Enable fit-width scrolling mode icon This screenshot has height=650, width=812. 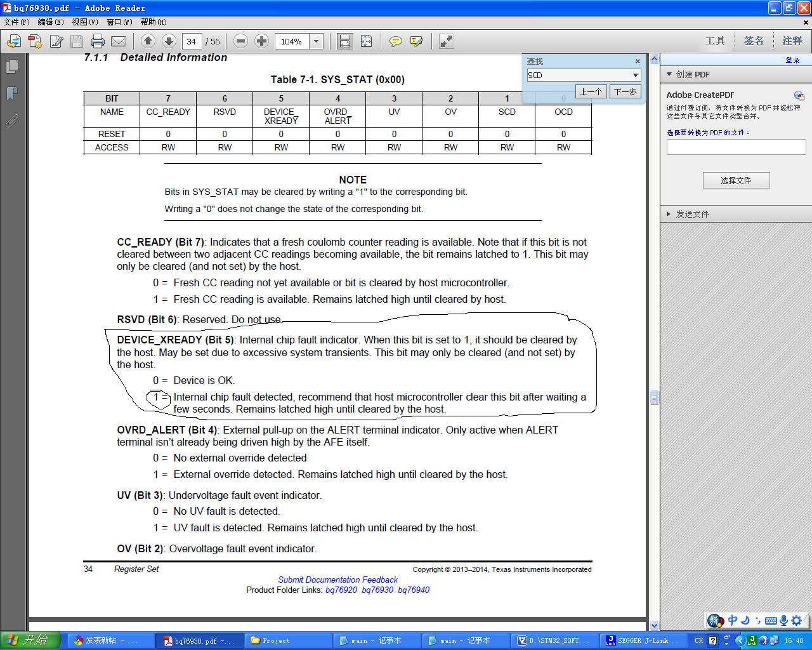tap(345, 41)
